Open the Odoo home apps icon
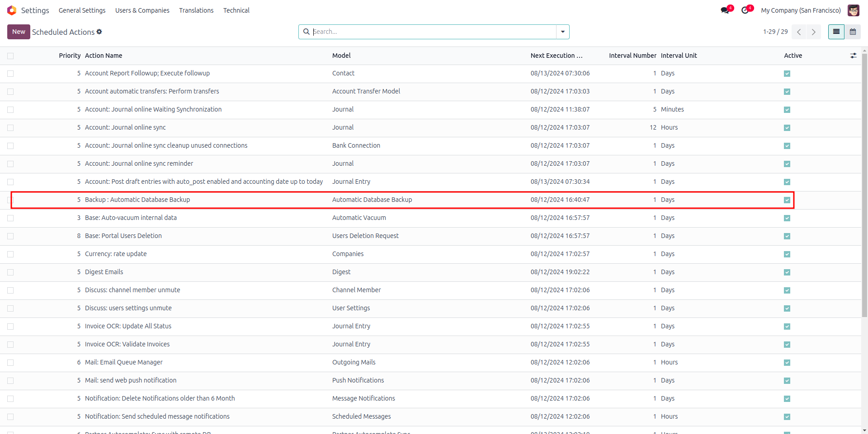Screen dimensions: 868x434 12,10
